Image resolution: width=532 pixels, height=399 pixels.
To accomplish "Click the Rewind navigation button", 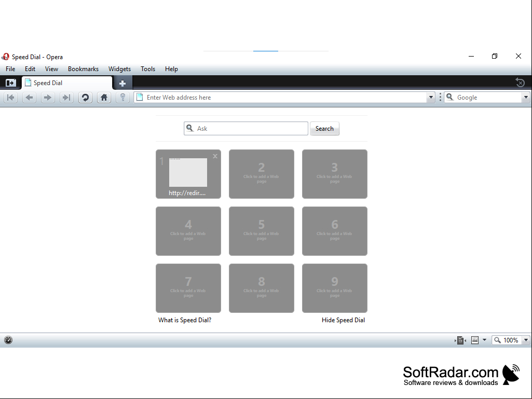I will (11, 98).
